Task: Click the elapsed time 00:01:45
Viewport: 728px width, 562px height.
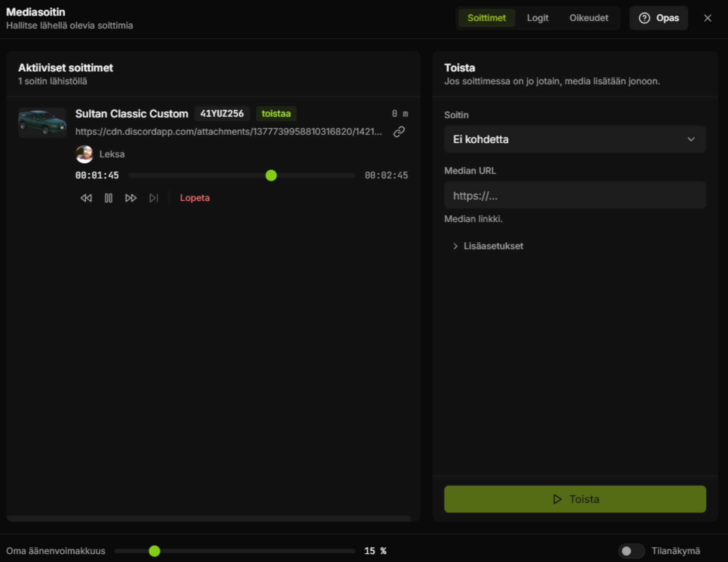Action: click(97, 175)
